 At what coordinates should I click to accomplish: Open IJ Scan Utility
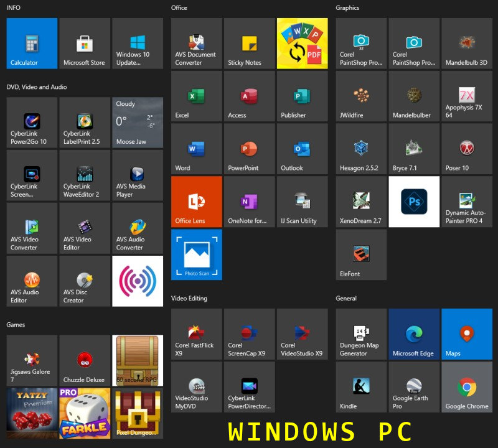[x=303, y=202]
